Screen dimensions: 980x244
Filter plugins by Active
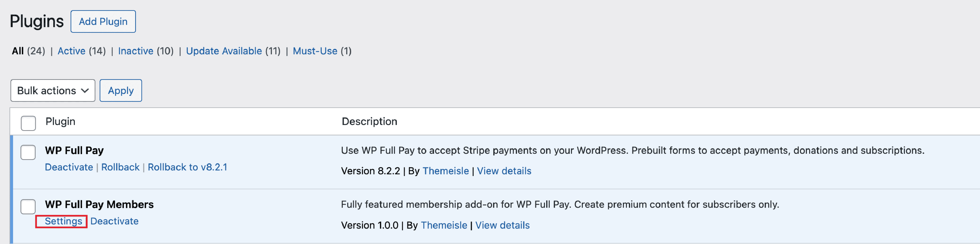[x=71, y=51]
